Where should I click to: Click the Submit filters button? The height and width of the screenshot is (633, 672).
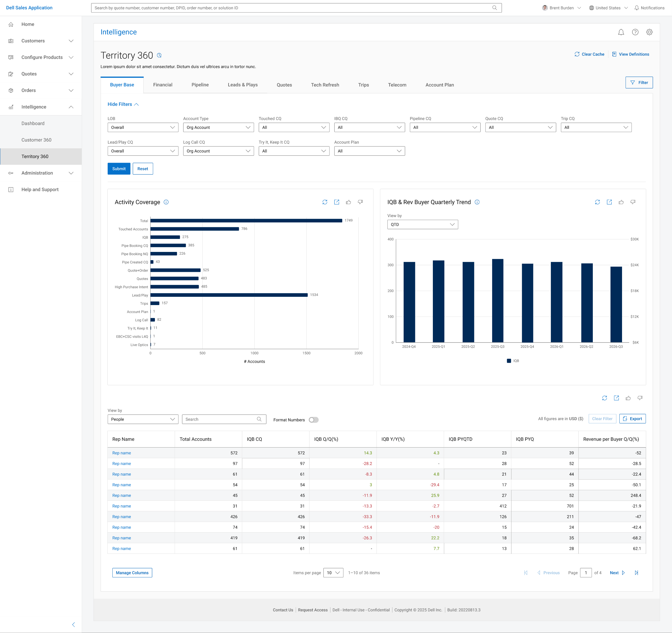pos(119,169)
